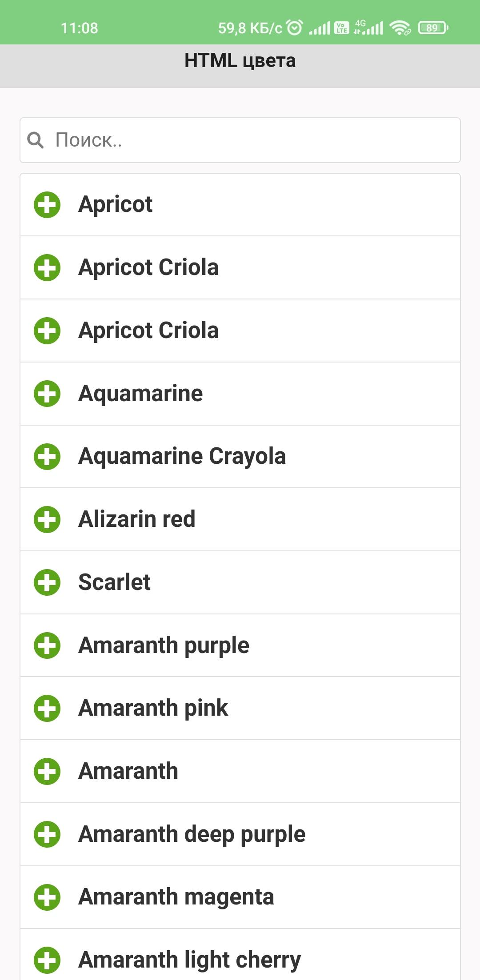Tap the Wi-Fi status icon
The height and width of the screenshot is (980, 480).
pyautogui.click(x=400, y=28)
